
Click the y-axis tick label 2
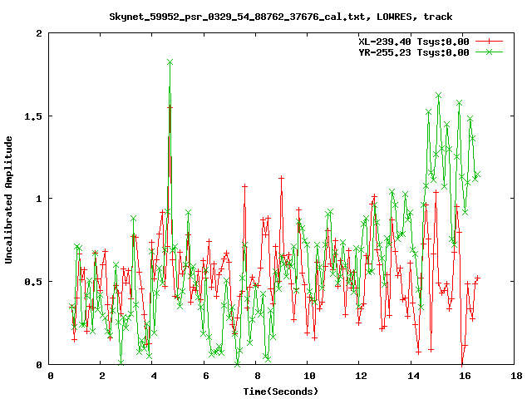39,33
